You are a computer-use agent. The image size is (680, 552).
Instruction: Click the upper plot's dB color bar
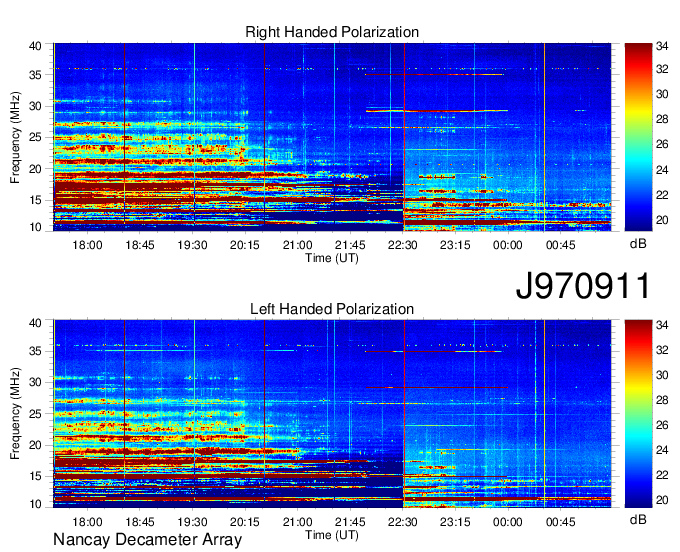pyautogui.click(x=638, y=137)
